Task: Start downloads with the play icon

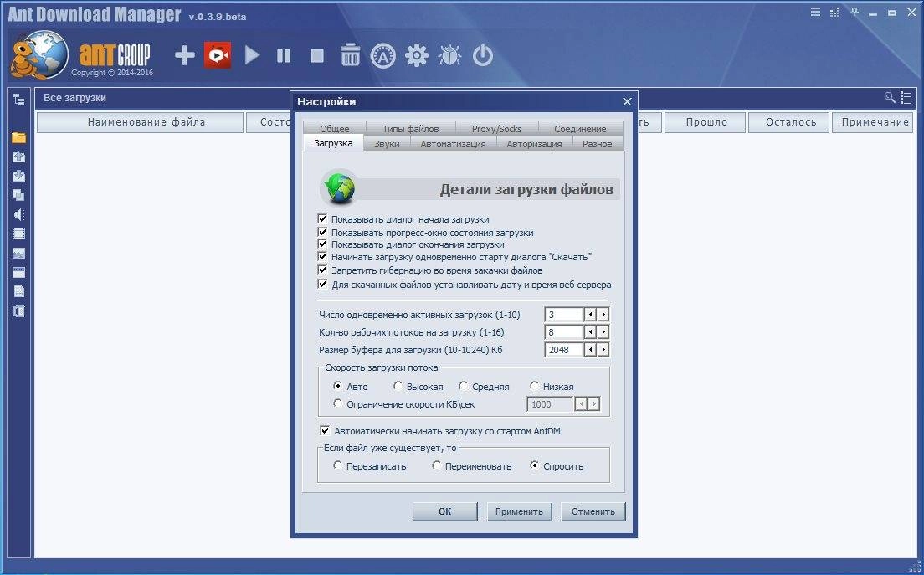Action: [x=252, y=56]
